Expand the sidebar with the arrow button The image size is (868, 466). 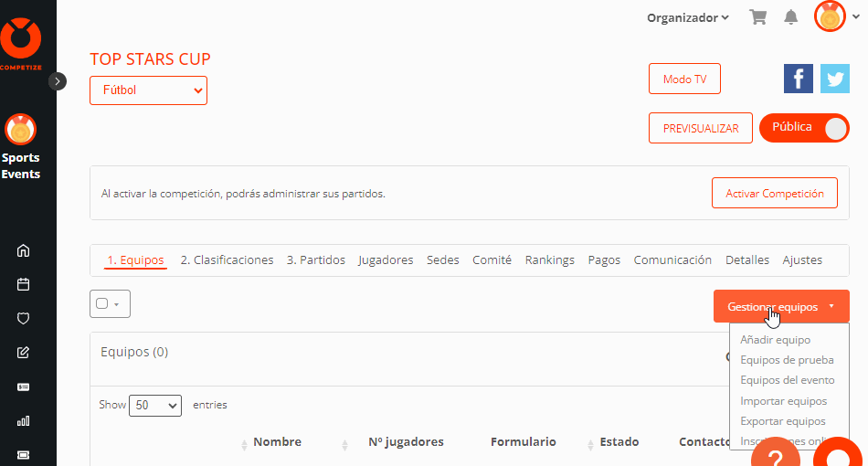pos(57,81)
